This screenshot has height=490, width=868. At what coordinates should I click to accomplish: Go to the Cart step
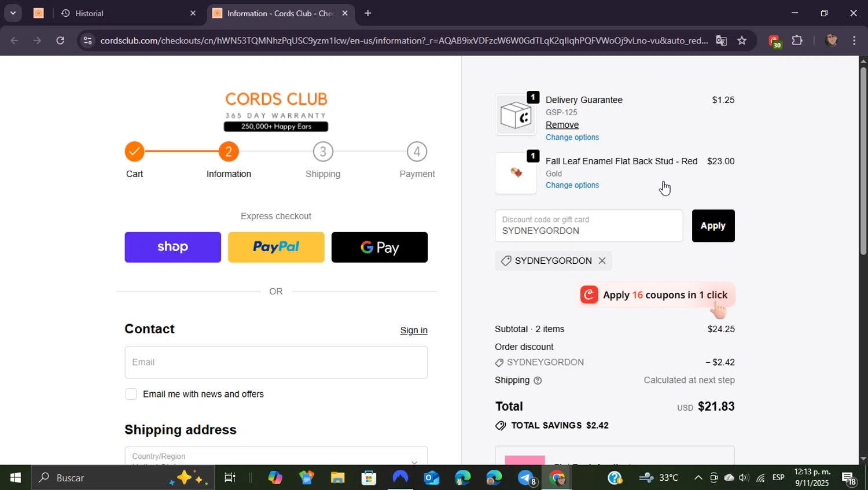134,152
